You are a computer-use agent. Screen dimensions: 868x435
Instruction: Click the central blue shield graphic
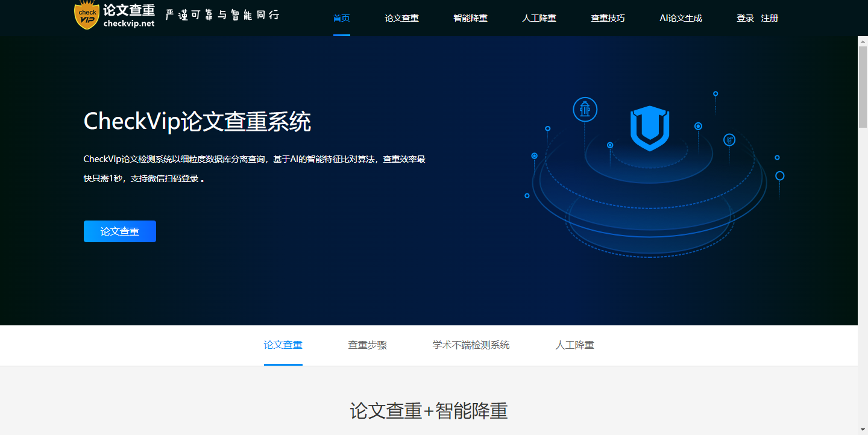coord(650,128)
